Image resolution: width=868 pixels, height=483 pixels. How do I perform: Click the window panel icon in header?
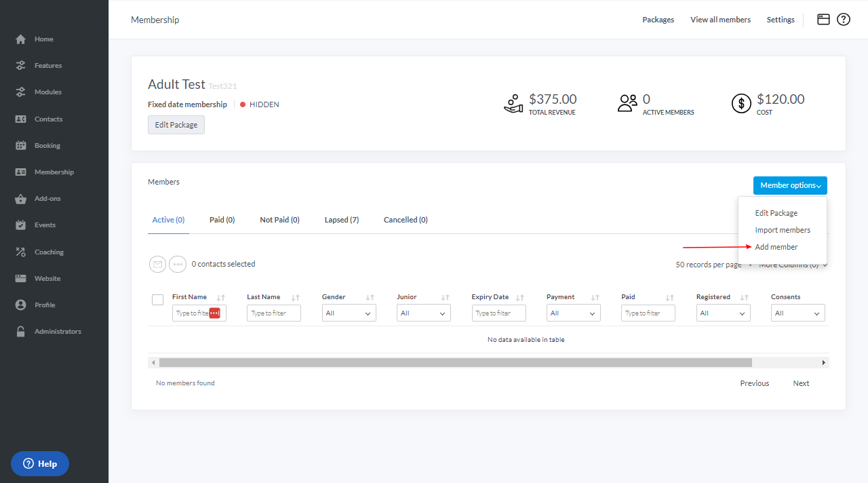pos(823,20)
